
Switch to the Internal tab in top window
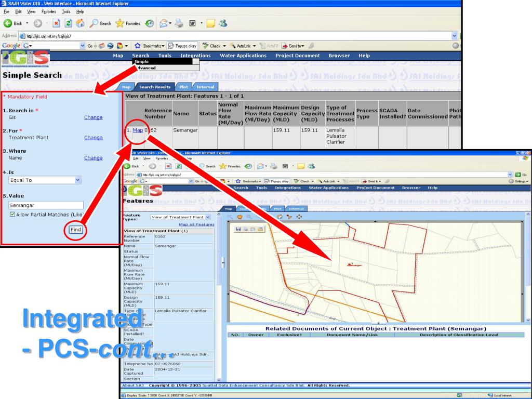(x=205, y=87)
